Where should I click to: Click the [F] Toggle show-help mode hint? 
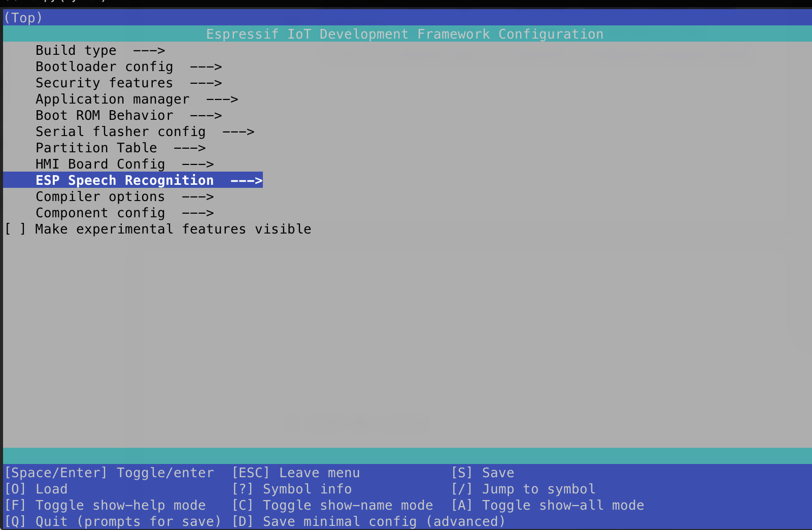click(105, 506)
